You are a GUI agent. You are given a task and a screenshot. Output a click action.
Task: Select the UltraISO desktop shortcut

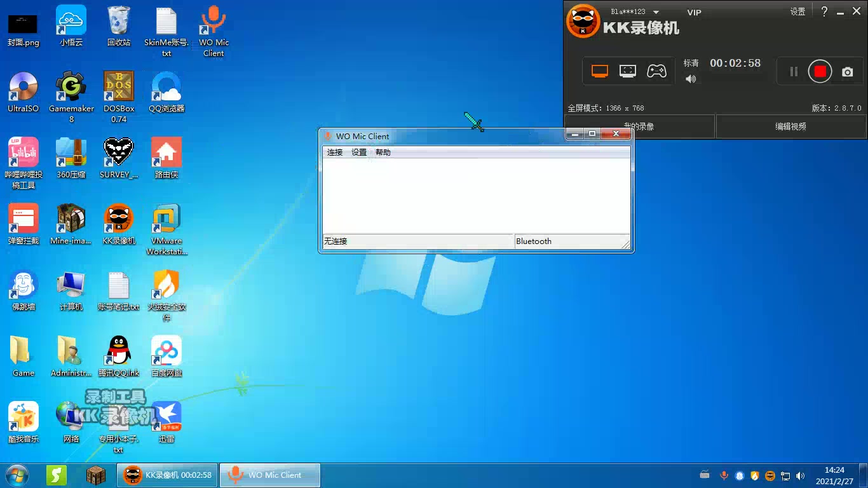click(23, 93)
